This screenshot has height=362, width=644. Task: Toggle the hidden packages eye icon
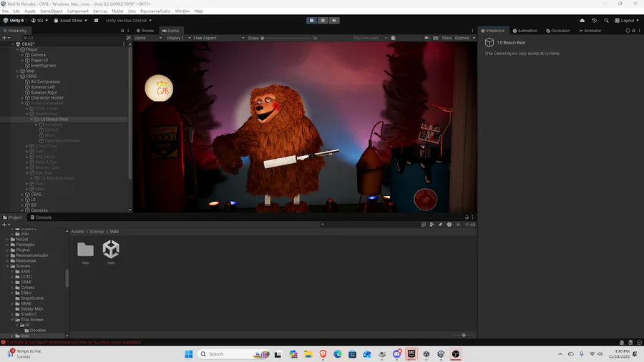[470, 225]
